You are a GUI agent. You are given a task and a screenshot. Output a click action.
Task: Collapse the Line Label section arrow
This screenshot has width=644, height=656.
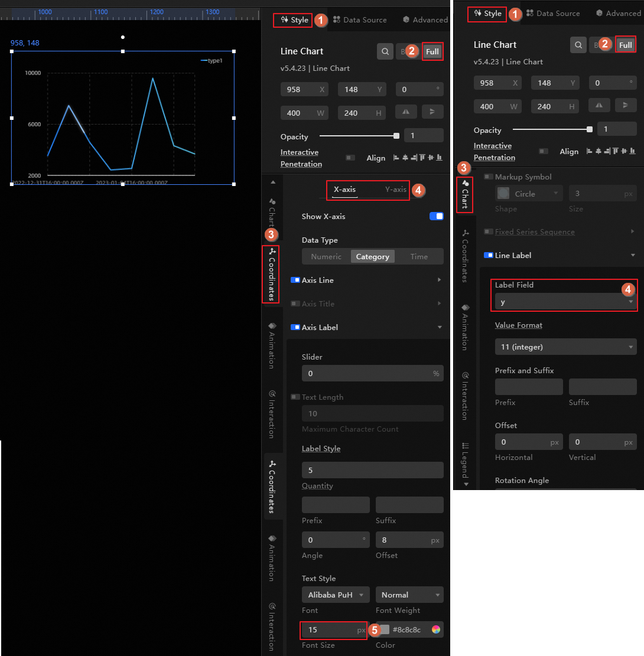[633, 255]
